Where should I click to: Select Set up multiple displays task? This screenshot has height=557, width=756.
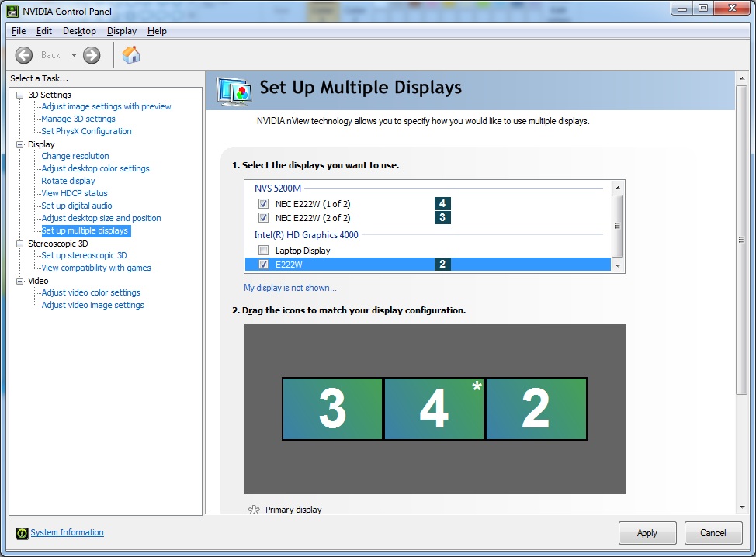85,231
